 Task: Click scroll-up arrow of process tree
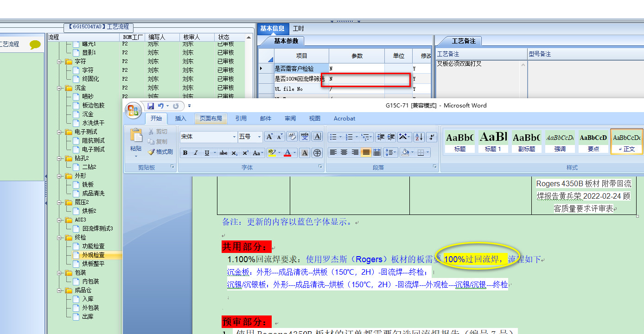(x=249, y=38)
